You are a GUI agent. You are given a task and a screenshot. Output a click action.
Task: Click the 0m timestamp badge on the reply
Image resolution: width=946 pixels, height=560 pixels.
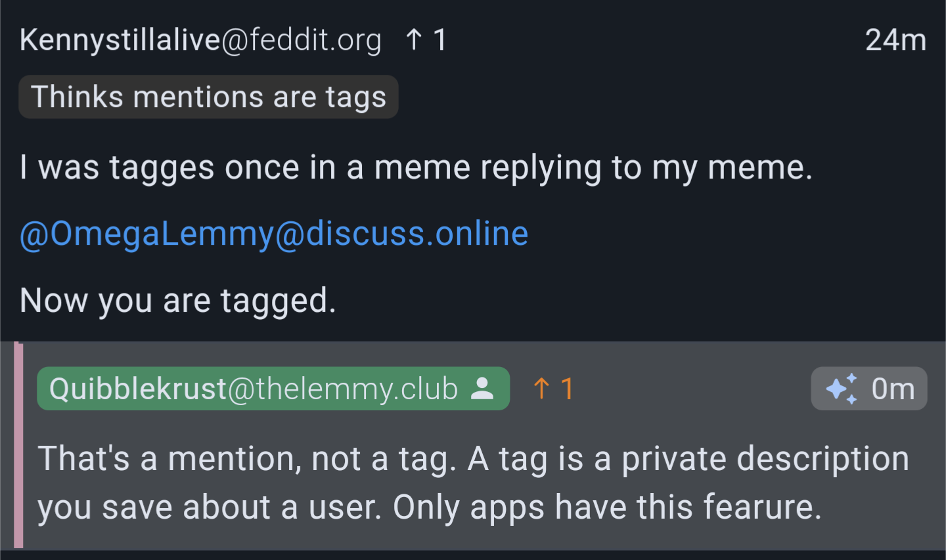pyautogui.click(x=869, y=389)
